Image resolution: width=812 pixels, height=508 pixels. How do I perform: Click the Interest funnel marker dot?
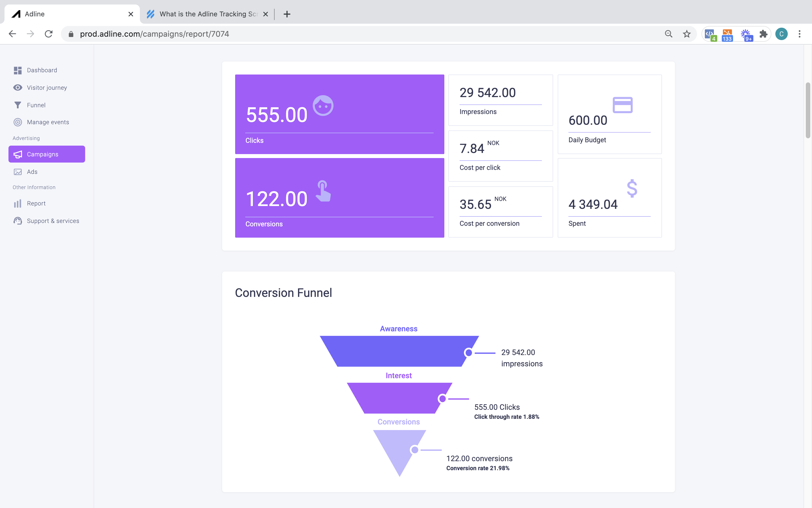[x=442, y=399]
